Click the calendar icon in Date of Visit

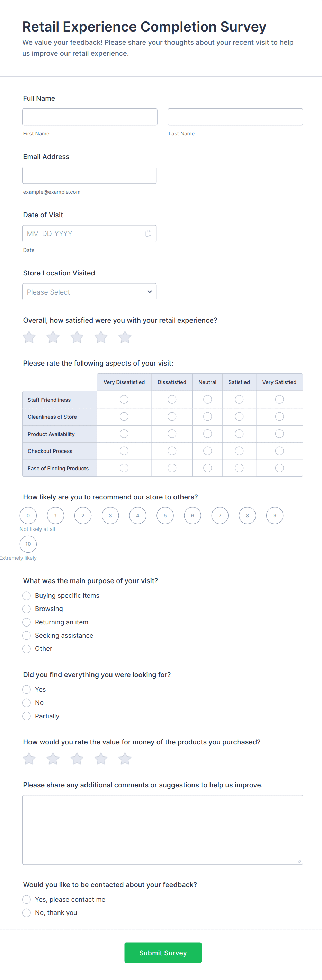click(x=148, y=234)
